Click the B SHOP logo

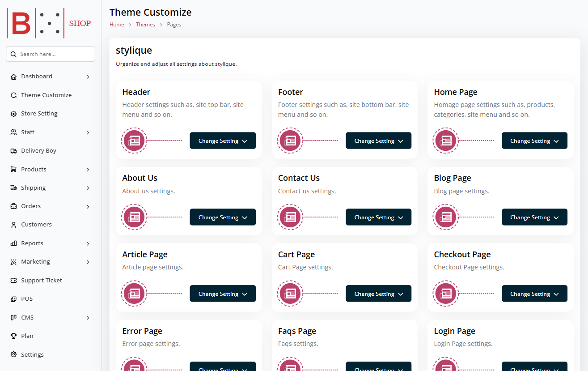click(x=49, y=22)
